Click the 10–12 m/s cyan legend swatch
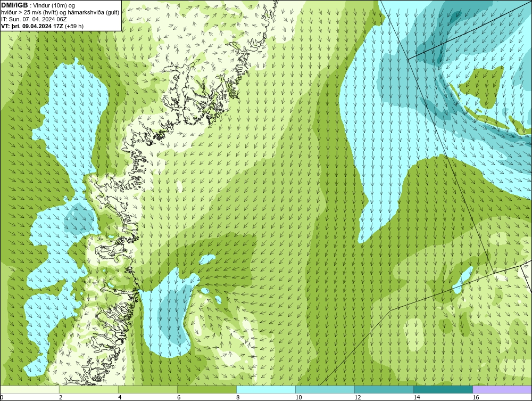 pos(325,389)
